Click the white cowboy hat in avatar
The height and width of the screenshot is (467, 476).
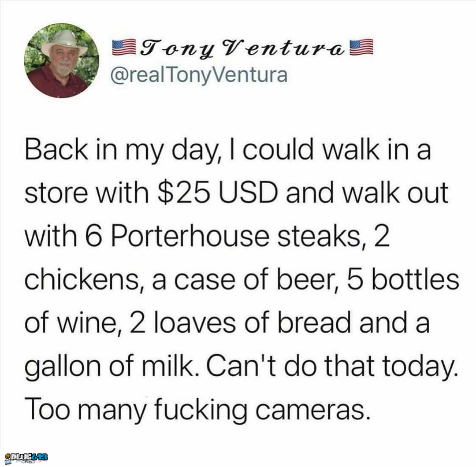click(x=65, y=42)
